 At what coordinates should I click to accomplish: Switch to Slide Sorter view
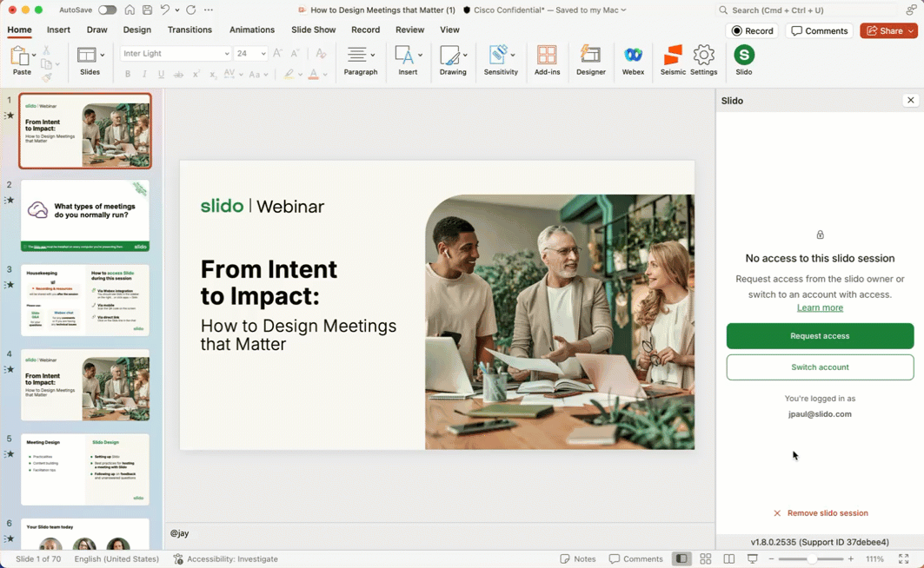tap(705, 558)
